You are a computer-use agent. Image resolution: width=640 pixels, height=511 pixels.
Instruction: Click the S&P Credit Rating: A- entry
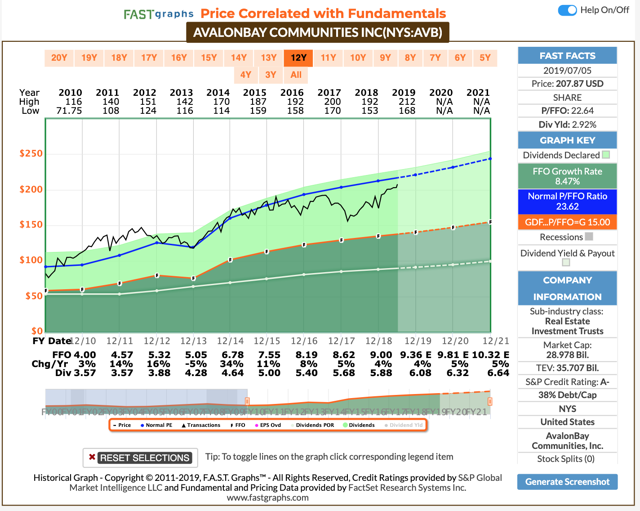(x=567, y=382)
